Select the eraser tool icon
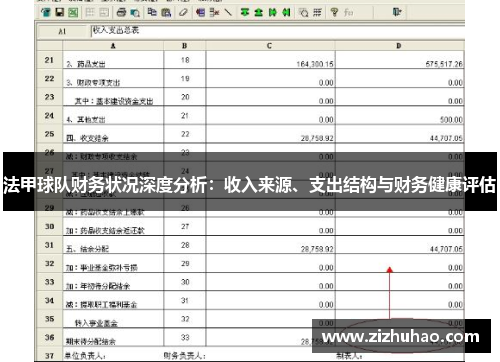 [183, 13]
